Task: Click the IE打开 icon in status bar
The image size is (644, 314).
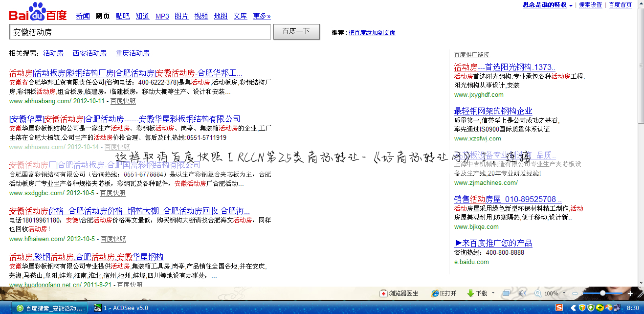Action: 435,293
